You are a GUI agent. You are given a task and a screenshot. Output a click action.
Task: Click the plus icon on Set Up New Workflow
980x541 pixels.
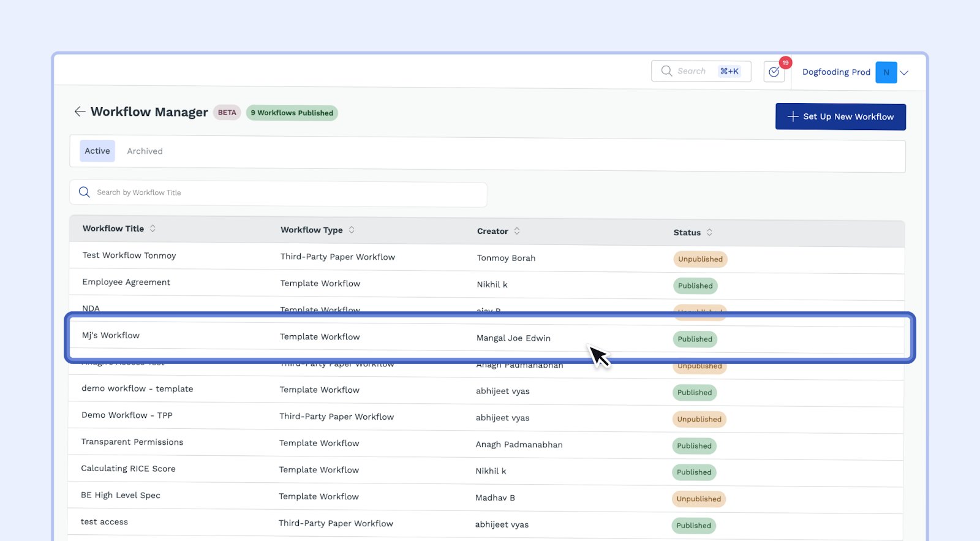pos(793,116)
